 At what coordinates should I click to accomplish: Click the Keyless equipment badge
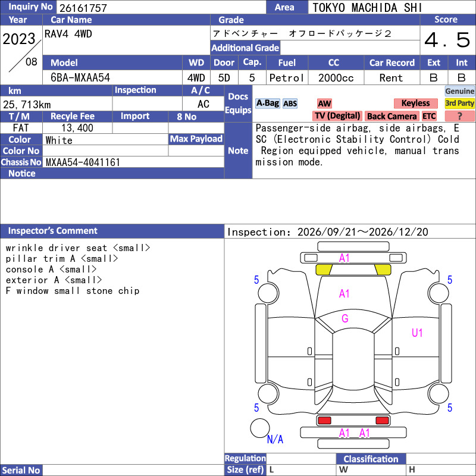(x=415, y=104)
